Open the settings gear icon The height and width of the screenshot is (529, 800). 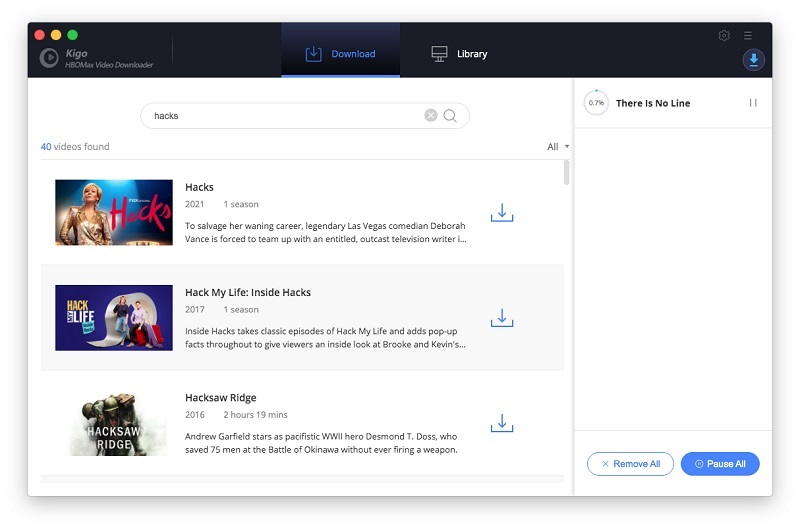coord(723,35)
